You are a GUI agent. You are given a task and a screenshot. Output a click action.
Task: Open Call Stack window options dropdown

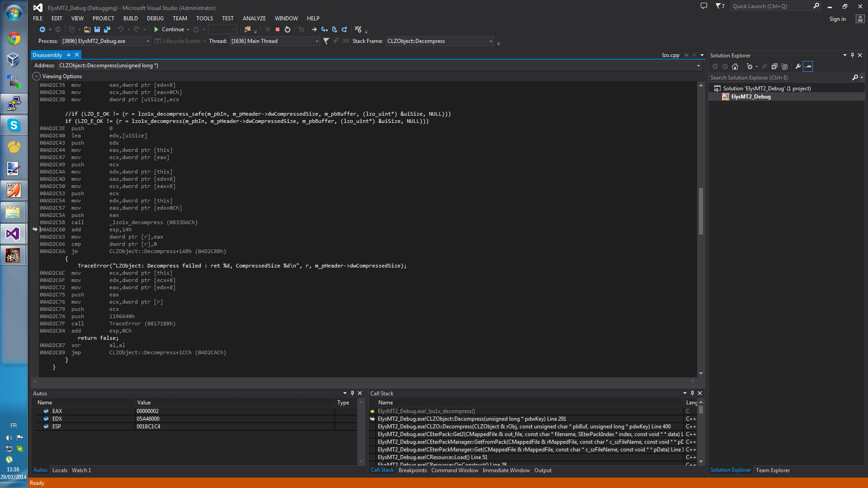coord(684,393)
